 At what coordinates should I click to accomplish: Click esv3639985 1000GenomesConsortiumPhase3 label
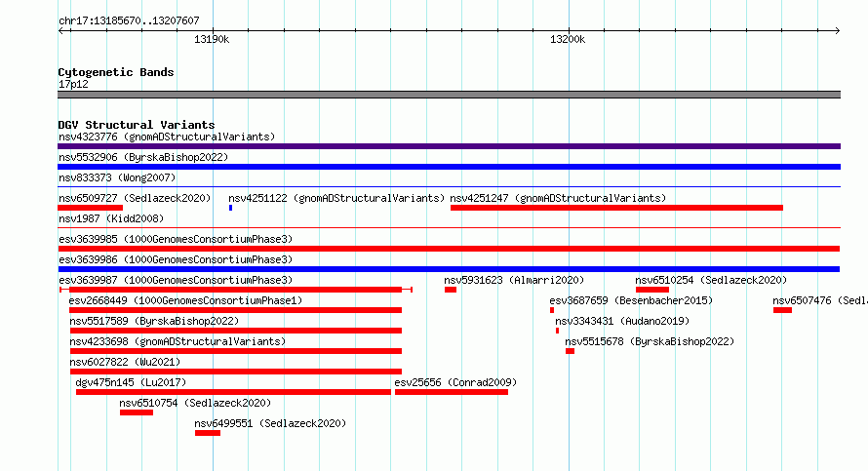pyautogui.click(x=176, y=239)
